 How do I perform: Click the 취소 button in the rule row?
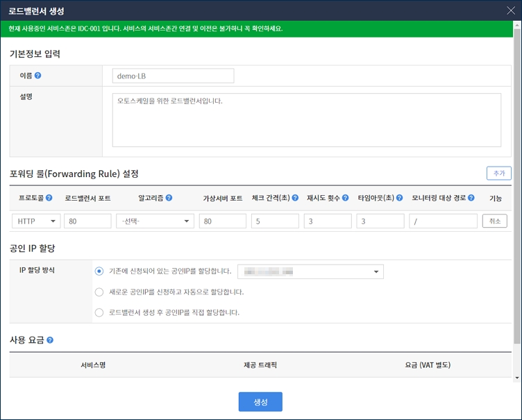click(x=495, y=221)
